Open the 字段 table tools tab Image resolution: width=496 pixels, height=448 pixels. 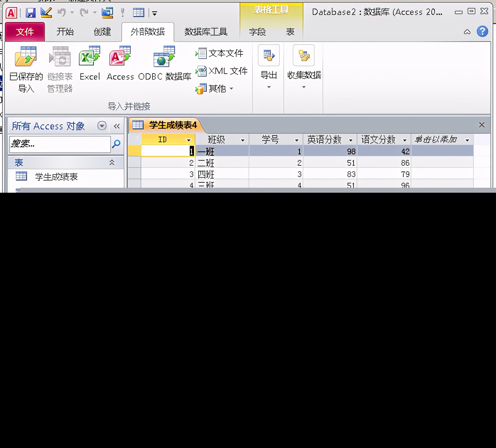coord(257,32)
